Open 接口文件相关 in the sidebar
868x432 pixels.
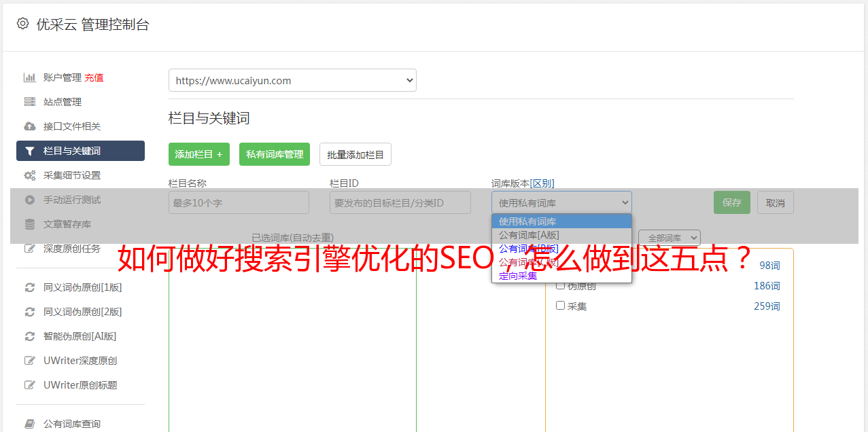72,126
